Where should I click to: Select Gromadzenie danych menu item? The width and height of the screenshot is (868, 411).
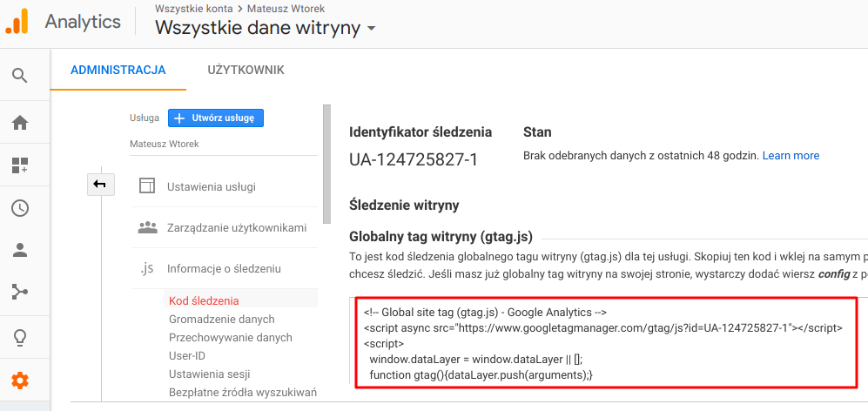pos(221,319)
